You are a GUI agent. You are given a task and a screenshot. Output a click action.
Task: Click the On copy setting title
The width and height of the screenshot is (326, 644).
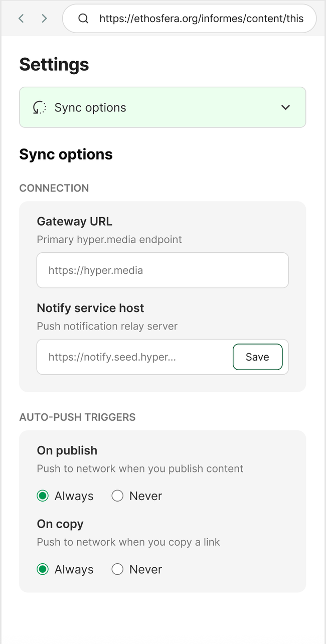click(x=60, y=524)
